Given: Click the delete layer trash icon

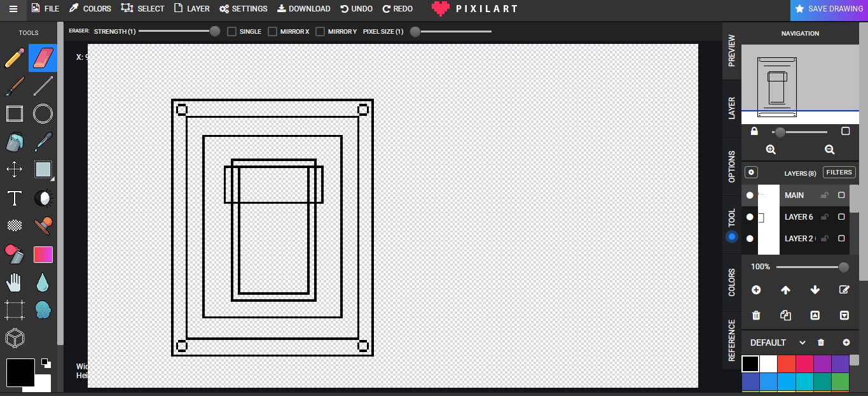Looking at the screenshot, I should click(756, 315).
